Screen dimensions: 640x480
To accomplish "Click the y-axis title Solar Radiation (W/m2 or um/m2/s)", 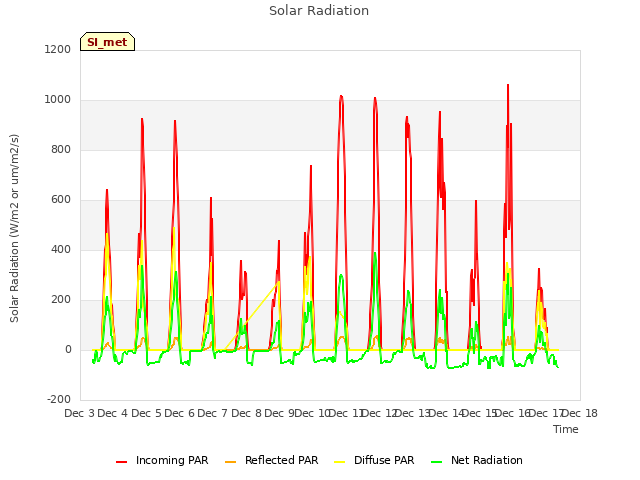I will (14, 228).
